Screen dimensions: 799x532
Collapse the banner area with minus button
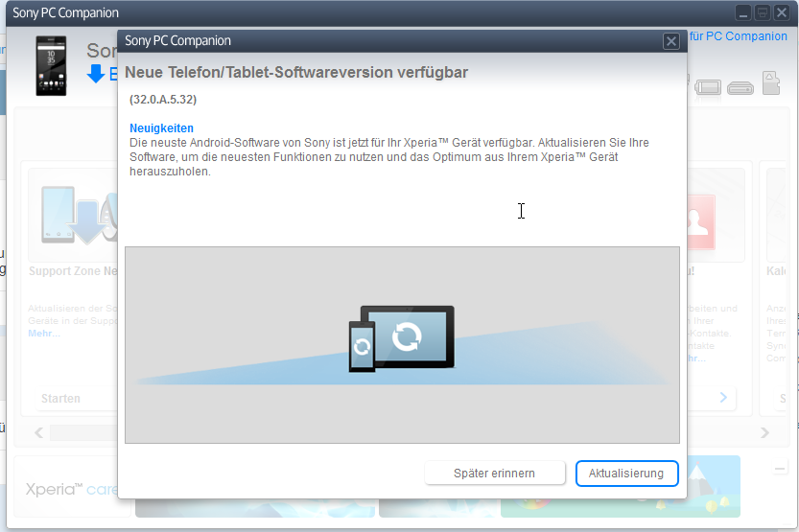[780, 469]
